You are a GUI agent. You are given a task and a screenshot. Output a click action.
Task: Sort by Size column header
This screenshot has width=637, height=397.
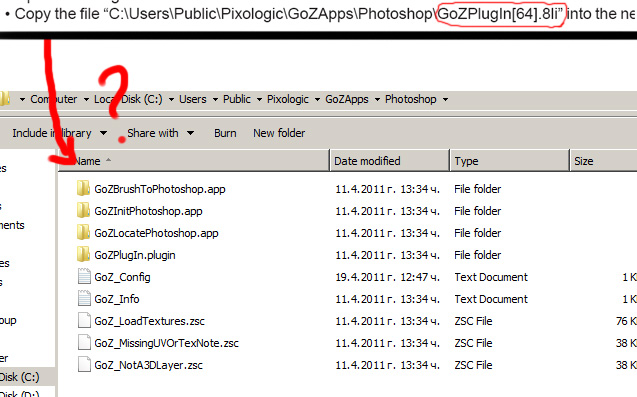click(604, 161)
